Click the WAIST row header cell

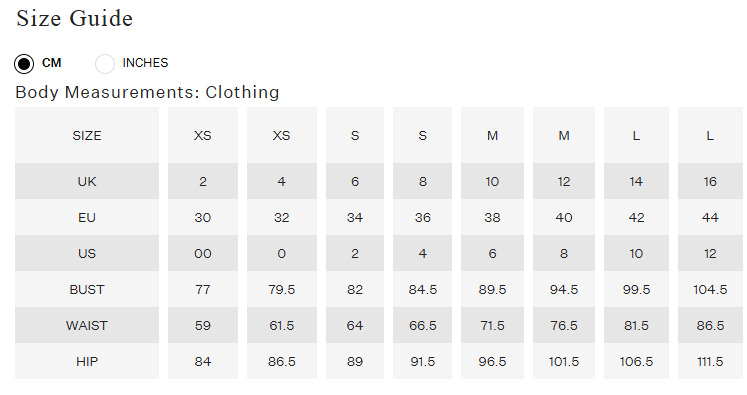[x=87, y=325]
